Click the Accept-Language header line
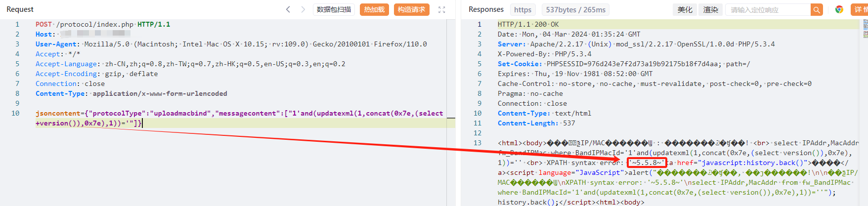868x206 pixels. point(190,64)
